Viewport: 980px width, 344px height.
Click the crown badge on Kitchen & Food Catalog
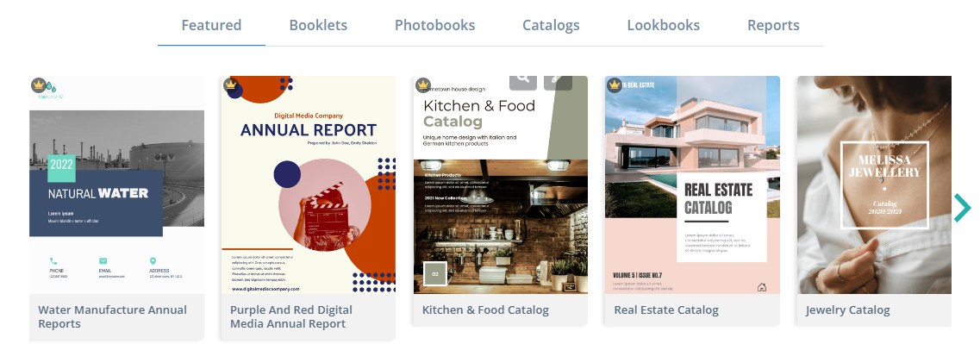coord(423,84)
